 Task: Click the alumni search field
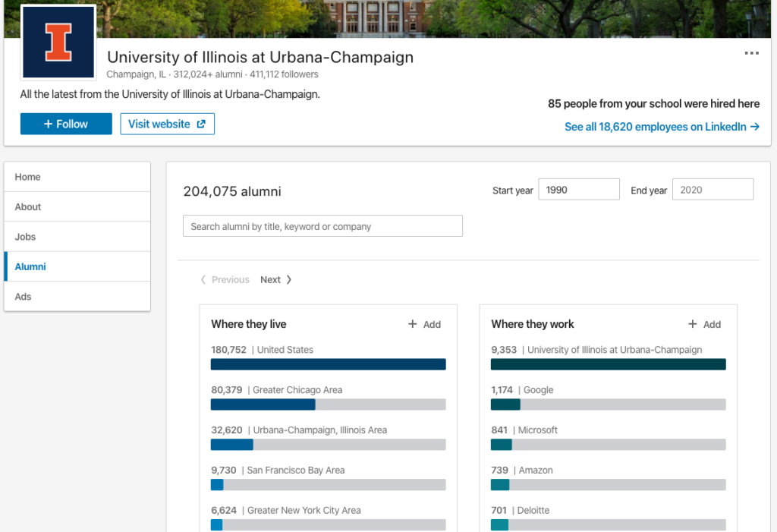click(x=322, y=225)
